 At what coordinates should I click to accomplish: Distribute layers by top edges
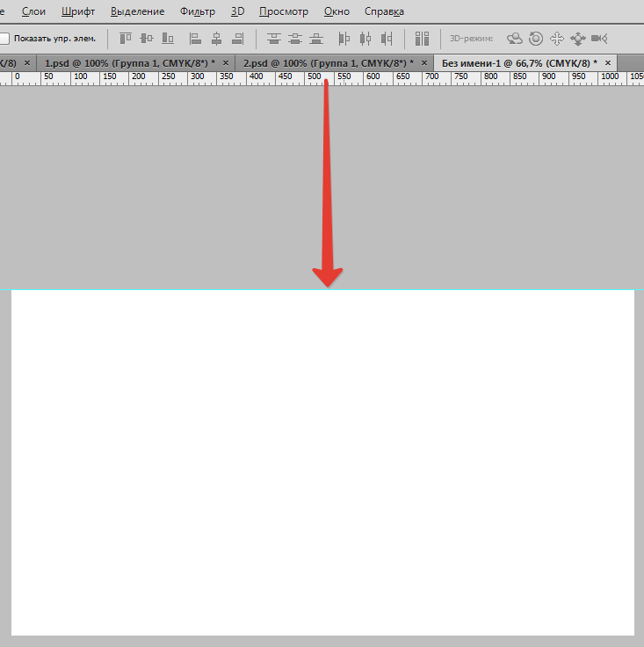(274, 39)
